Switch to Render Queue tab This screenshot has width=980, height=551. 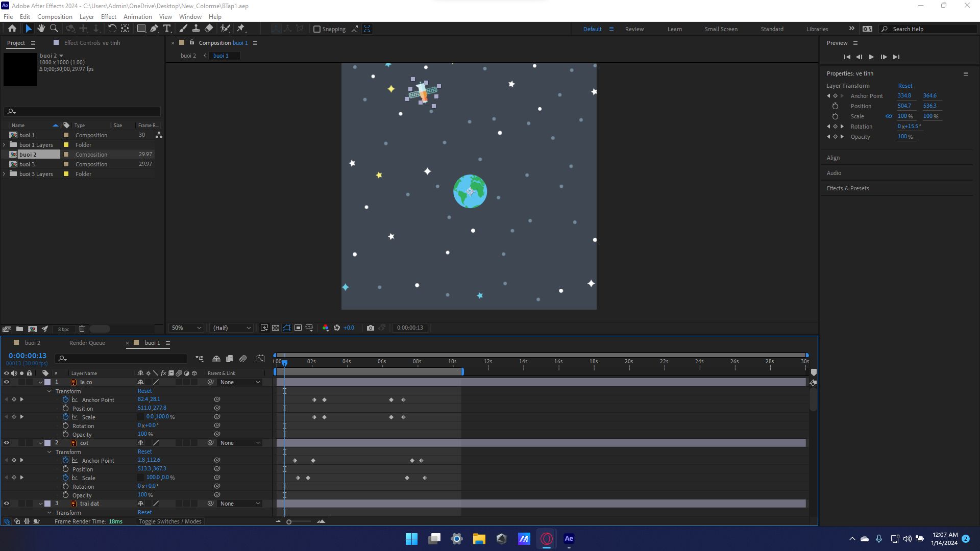pyautogui.click(x=87, y=343)
